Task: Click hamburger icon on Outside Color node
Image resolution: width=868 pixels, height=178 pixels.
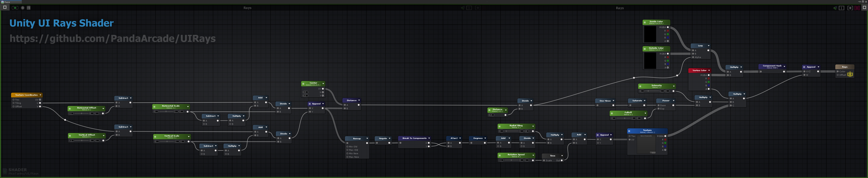Action: click(x=645, y=49)
